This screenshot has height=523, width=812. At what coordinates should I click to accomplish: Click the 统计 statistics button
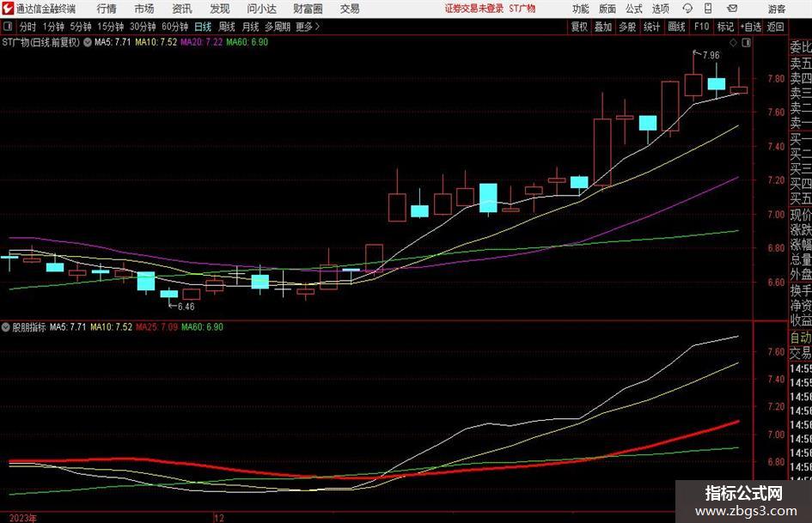click(651, 27)
